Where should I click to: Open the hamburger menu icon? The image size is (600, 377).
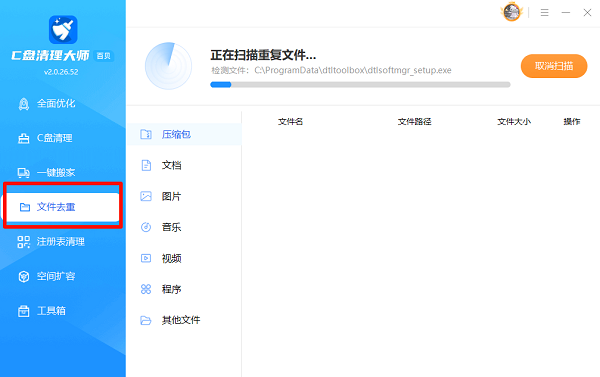(545, 13)
